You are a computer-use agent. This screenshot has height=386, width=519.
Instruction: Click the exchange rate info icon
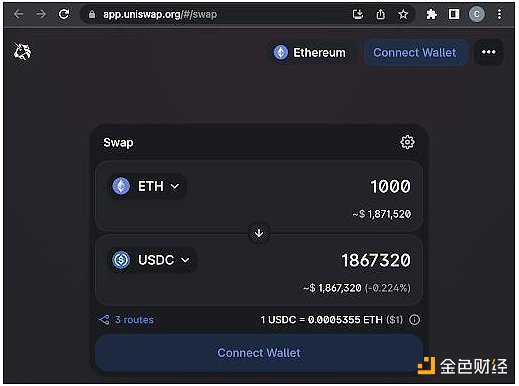414,320
